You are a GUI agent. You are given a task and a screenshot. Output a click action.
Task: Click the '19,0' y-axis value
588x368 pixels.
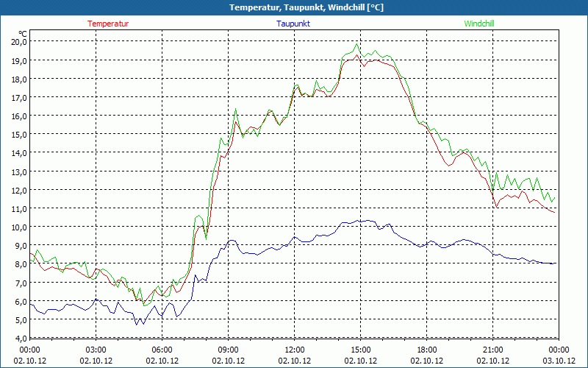[x=19, y=60]
